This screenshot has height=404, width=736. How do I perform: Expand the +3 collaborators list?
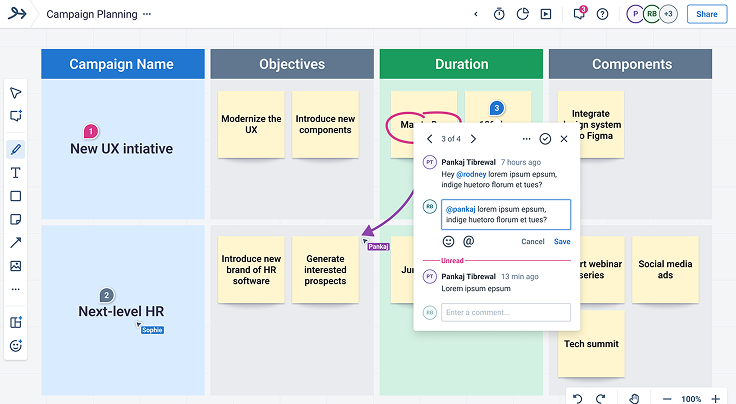coord(667,14)
